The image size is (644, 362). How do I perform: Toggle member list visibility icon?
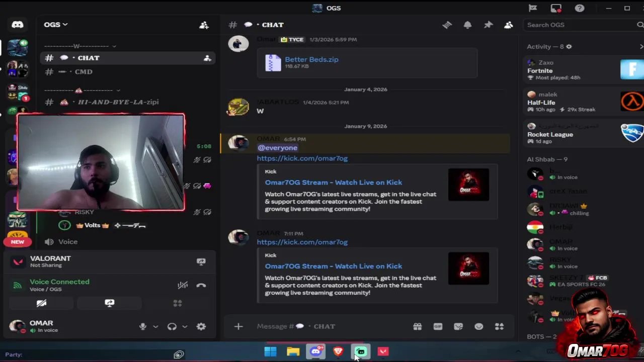[x=509, y=25]
